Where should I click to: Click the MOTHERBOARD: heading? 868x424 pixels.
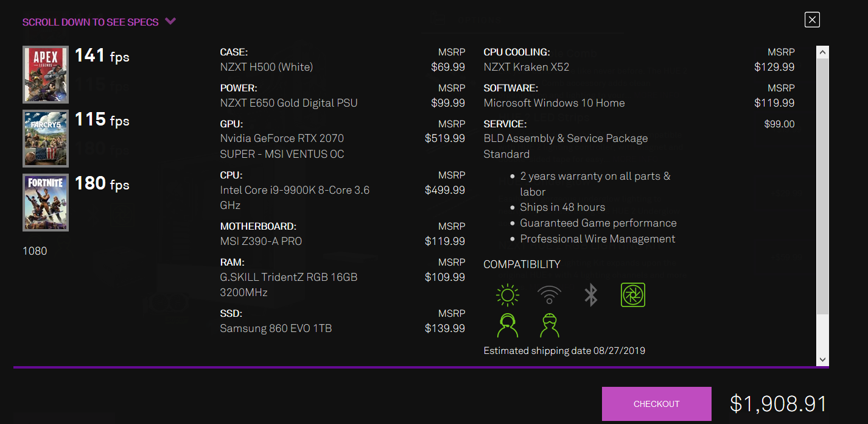point(258,227)
